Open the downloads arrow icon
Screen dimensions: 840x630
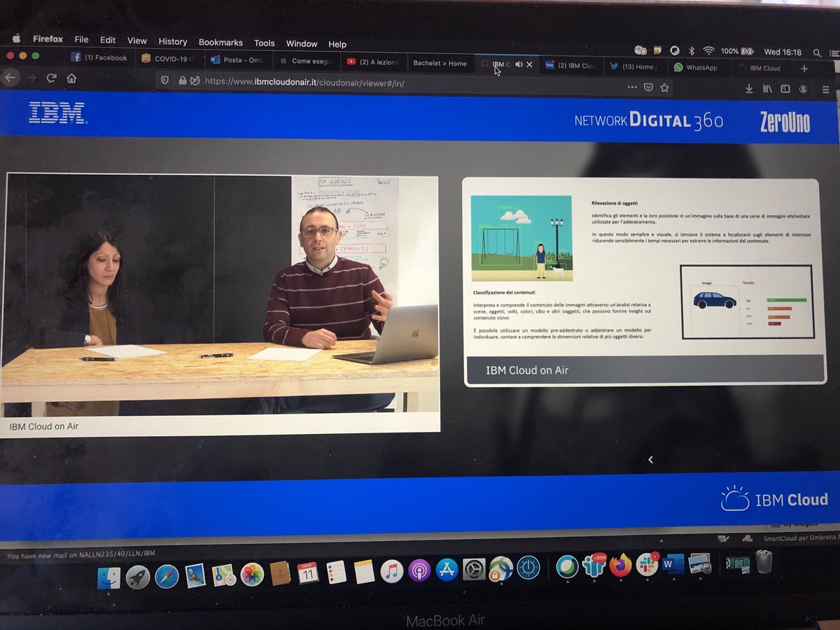pyautogui.click(x=749, y=87)
